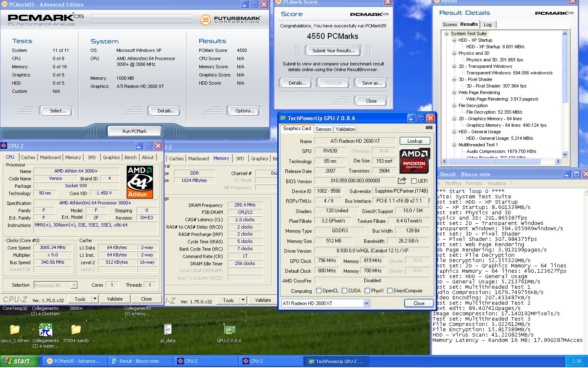Click the CPU-Z title bar icon
The height and width of the screenshot is (368, 588).
[4, 146]
